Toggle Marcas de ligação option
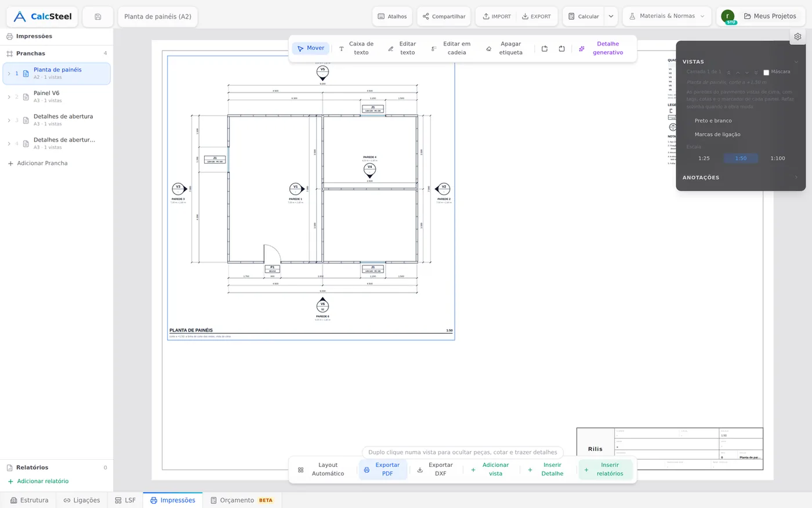The image size is (812, 508). pyautogui.click(x=717, y=135)
